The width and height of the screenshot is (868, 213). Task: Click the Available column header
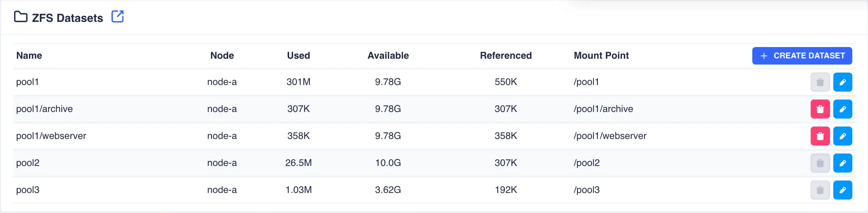pyautogui.click(x=388, y=55)
